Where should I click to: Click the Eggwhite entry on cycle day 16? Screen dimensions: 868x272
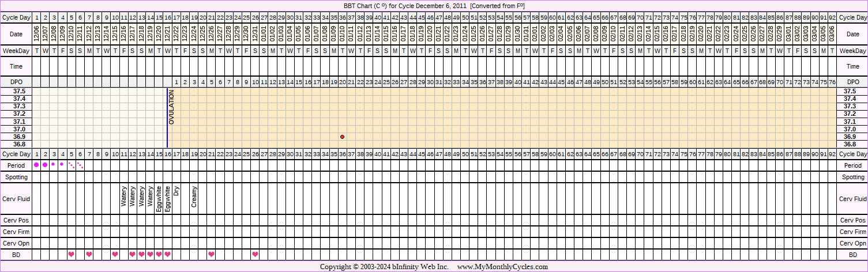pyautogui.click(x=168, y=199)
